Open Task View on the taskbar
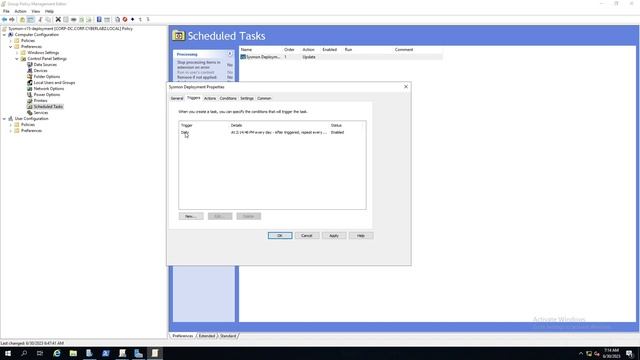 pyautogui.click(x=40, y=353)
